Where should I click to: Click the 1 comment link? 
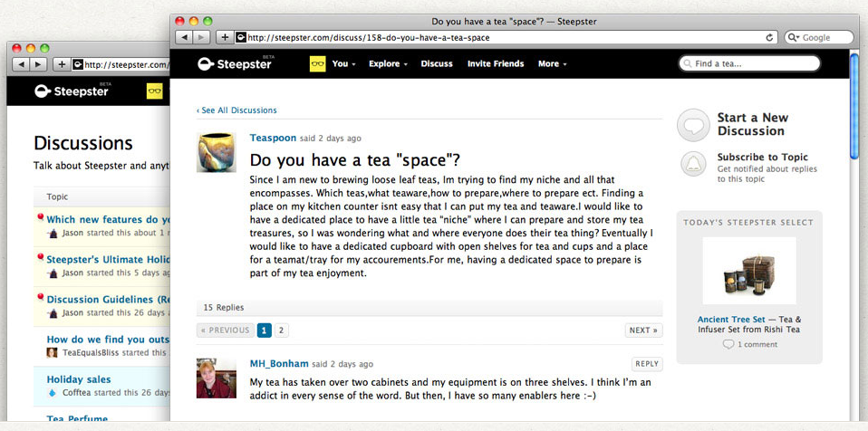pos(749,344)
